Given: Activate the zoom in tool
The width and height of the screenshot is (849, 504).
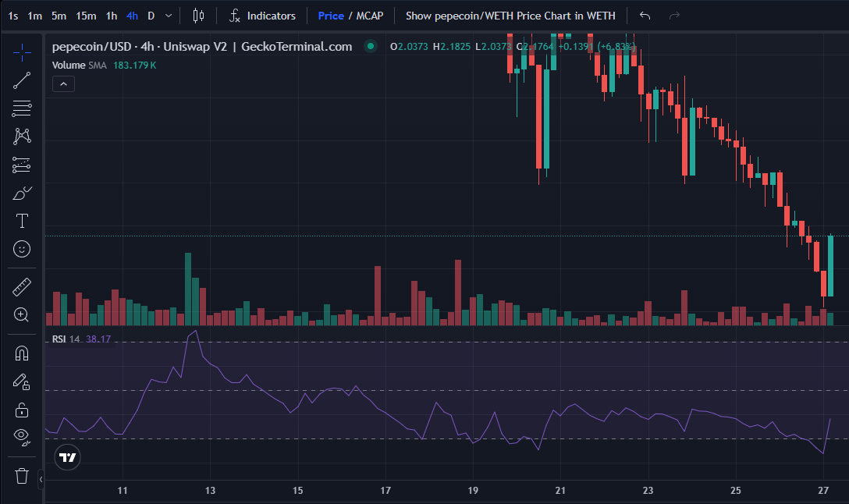Looking at the screenshot, I should (x=22, y=315).
